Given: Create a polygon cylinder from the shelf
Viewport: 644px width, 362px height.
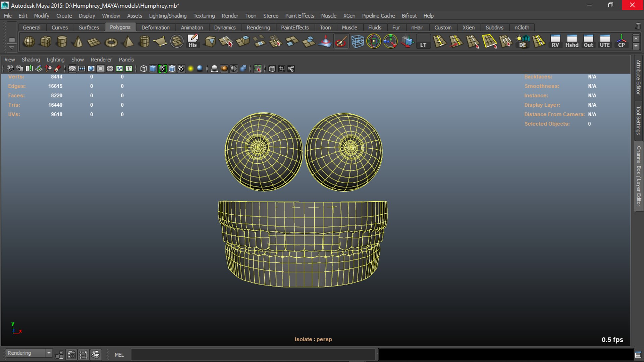Looking at the screenshot, I should pos(62,42).
